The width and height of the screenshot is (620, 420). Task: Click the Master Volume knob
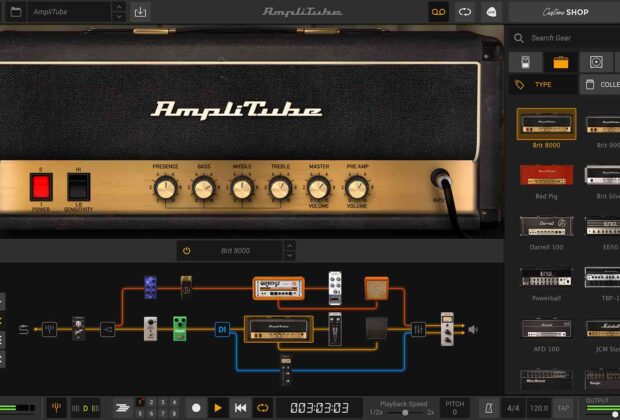point(319,187)
